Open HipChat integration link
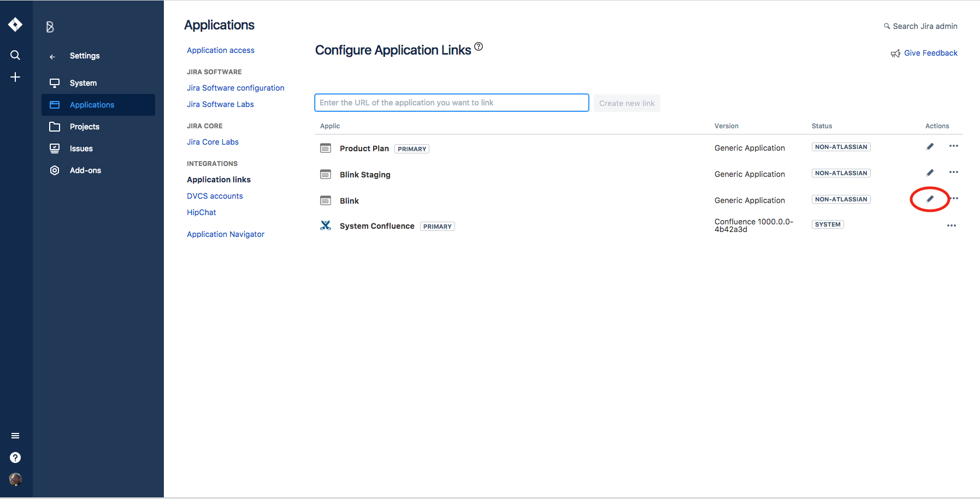 pyautogui.click(x=202, y=212)
